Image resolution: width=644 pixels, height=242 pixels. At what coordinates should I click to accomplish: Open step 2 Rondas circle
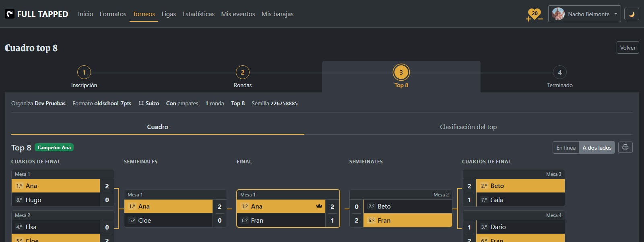coord(243,73)
